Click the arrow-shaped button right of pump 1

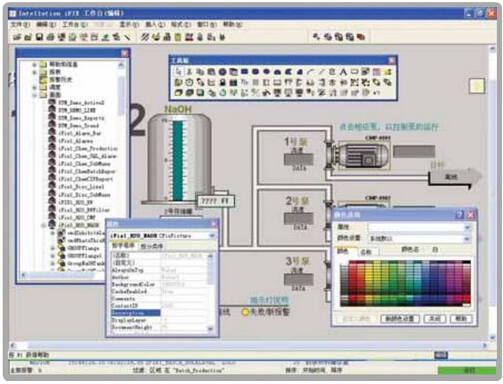point(455,177)
